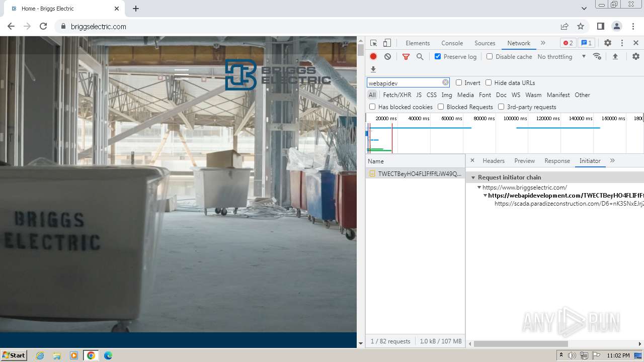Image resolution: width=644 pixels, height=362 pixels.
Task: Toggle Preserve log checkbox
Action: point(438,56)
